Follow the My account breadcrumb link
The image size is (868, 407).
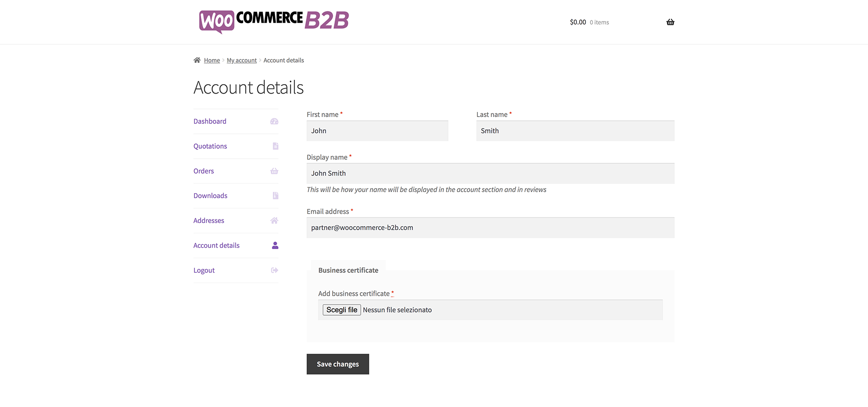click(241, 61)
